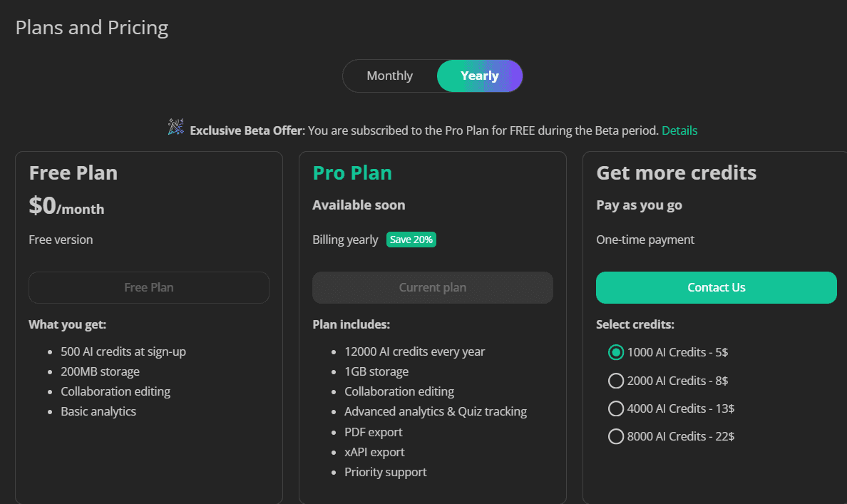Click the Free Plan button
The height and width of the screenshot is (504, 847).
[x=148, y=287]
